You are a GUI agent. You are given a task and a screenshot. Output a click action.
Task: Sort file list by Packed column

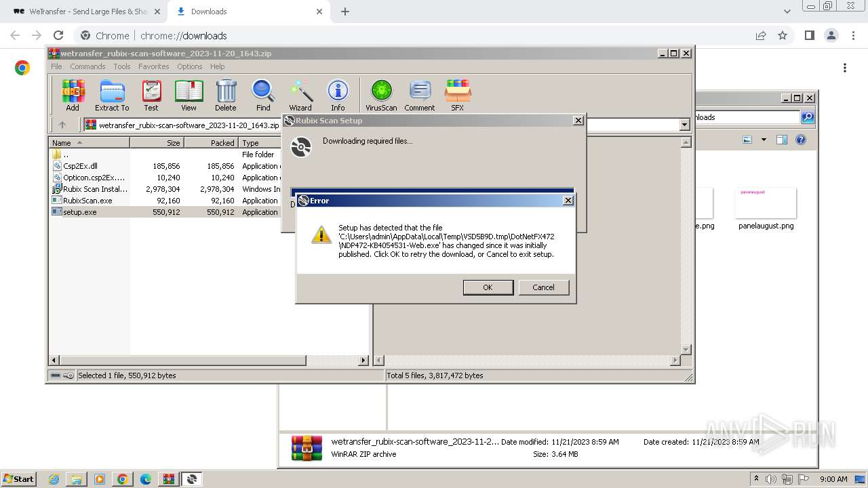click(x=211, y=142)
